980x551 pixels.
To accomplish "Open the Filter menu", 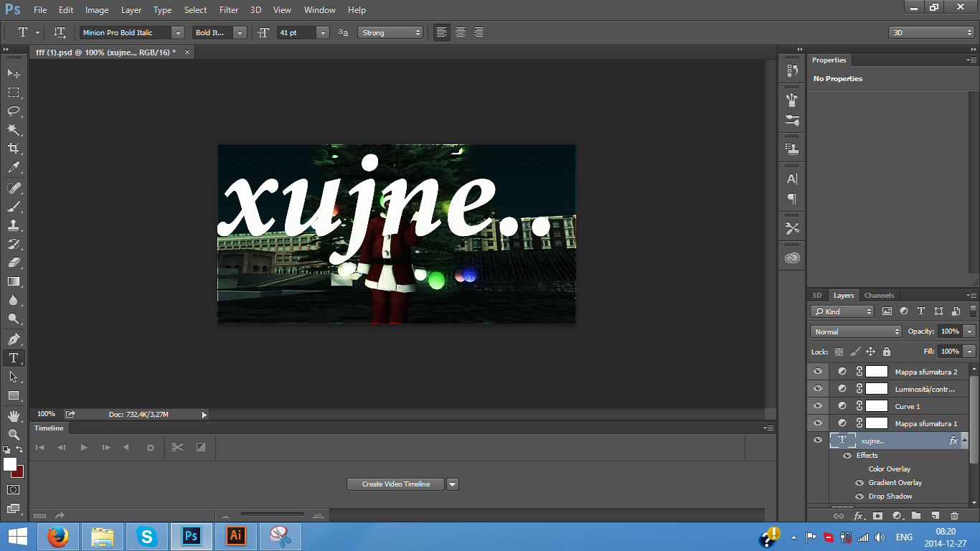I will (229, 10).
